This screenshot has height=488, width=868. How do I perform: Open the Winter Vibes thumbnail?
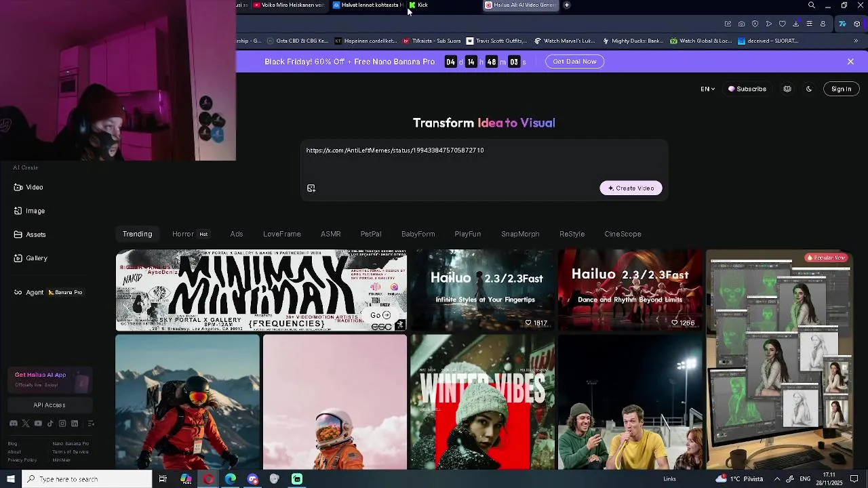coord(482,402)
